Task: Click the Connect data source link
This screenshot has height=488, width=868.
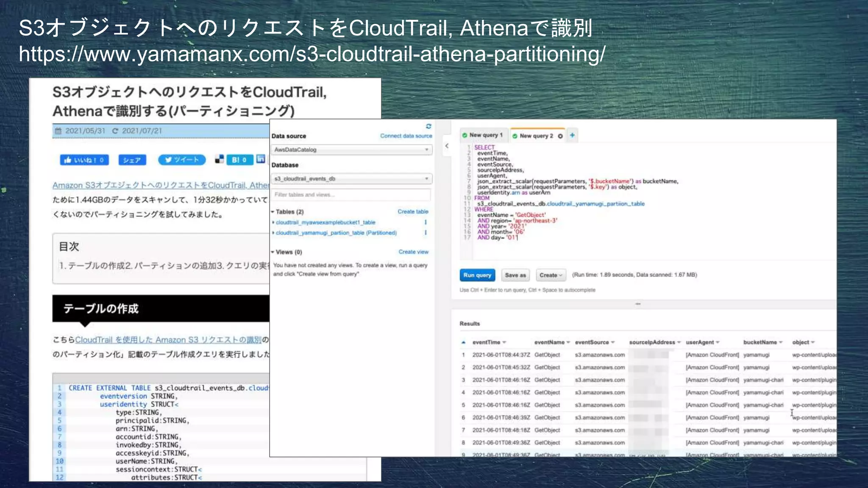Action: coord(406,136)
